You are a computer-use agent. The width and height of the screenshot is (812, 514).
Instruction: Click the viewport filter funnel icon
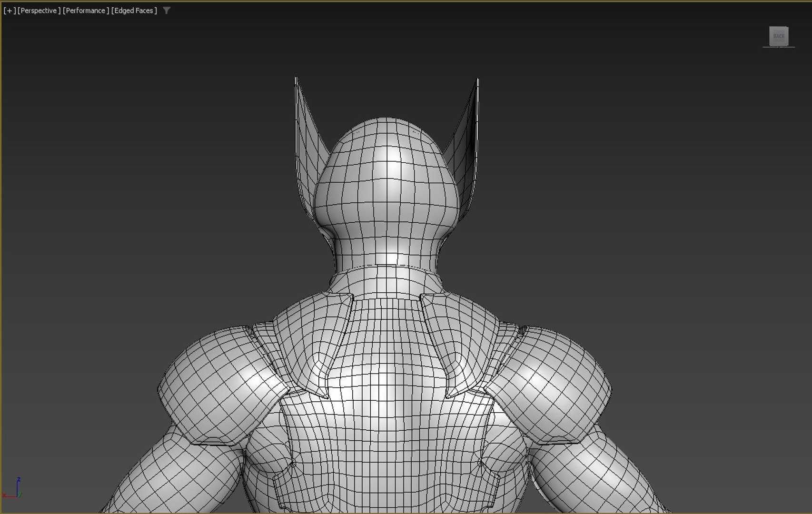tap(167, 10)
